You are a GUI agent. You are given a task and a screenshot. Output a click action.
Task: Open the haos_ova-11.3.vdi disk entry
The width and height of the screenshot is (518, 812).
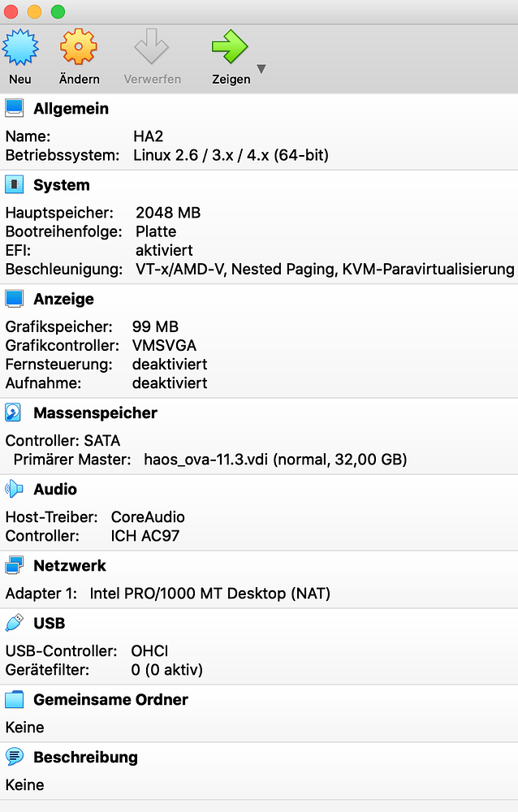click(211, 459)
